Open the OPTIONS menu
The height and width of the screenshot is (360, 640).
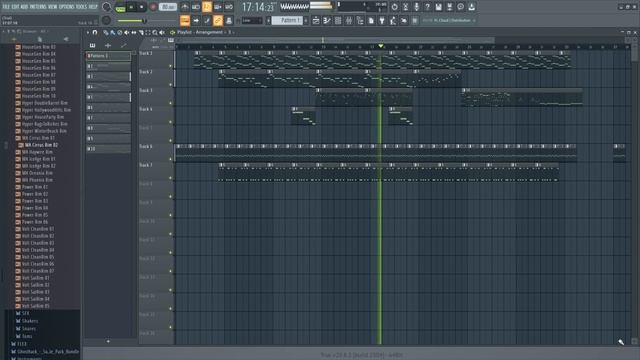(67, 7)
